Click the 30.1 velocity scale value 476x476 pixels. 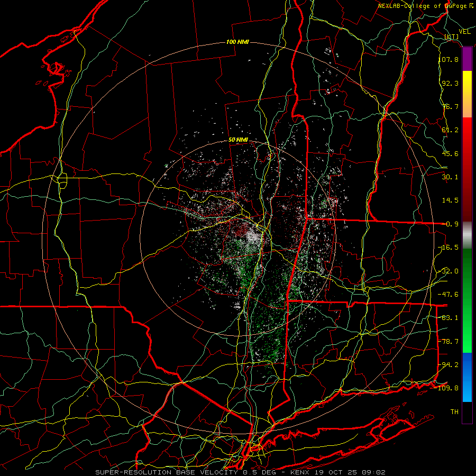pyautogui.click(x=450, y=177)
